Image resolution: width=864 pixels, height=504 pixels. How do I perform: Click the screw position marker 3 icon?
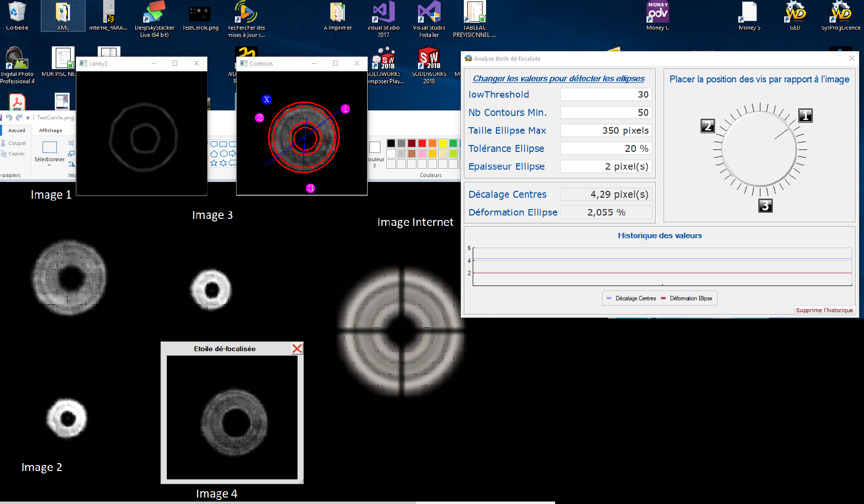pyautogui.click(x=765, y=206)
